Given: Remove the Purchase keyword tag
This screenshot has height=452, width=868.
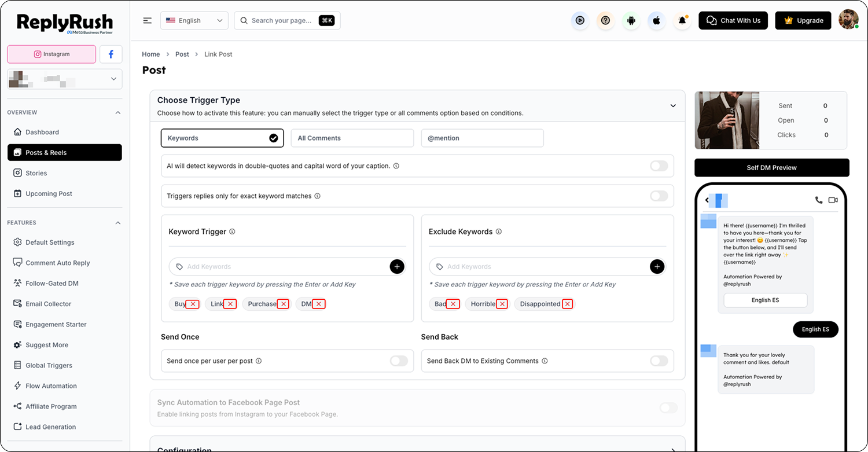Looking at the screenshot, I should pos(283,304).
